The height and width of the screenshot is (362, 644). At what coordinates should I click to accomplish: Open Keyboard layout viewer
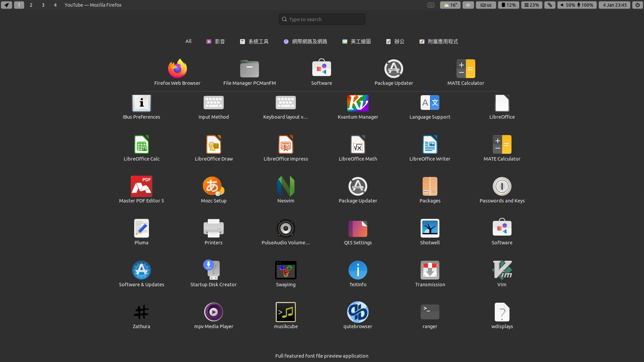click(x=286, y=107)
